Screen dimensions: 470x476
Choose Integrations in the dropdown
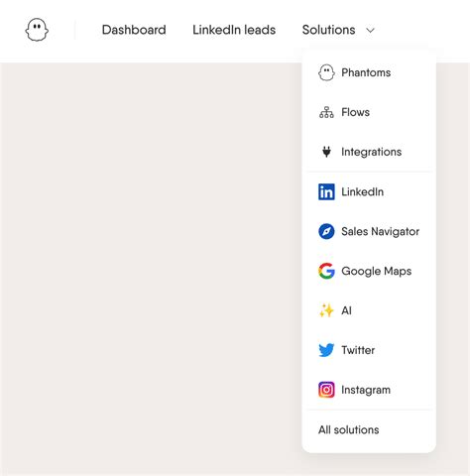pos(369,152)
